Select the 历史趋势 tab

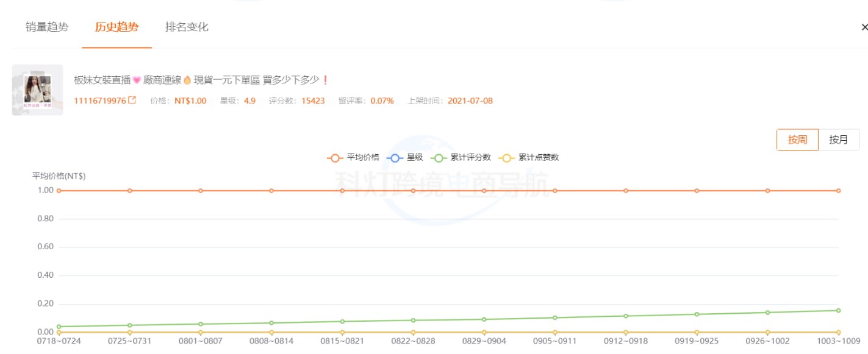[117, 27]
